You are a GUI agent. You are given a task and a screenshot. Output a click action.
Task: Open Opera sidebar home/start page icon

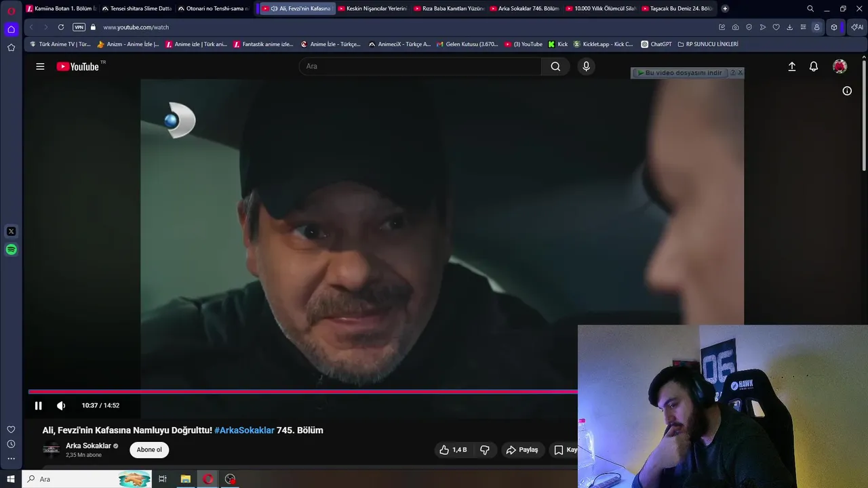11,29
